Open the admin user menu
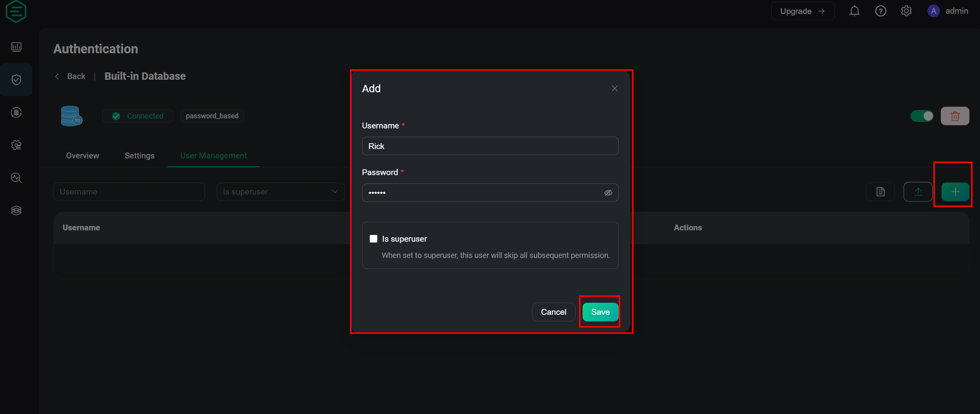The width and height of the screenshot is (980, 414). [x=948, y=11]
